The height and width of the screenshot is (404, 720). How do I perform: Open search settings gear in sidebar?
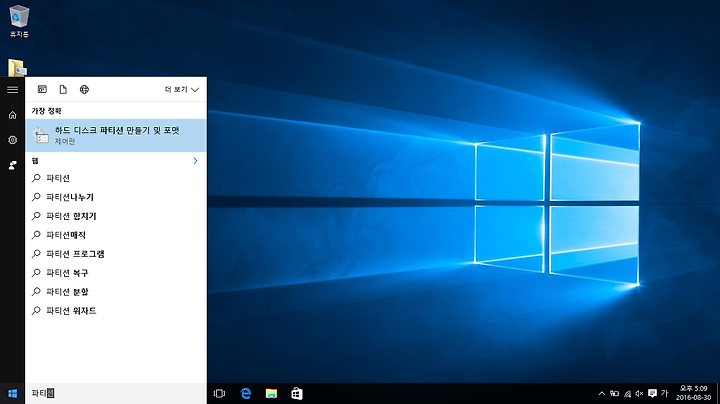12,140
